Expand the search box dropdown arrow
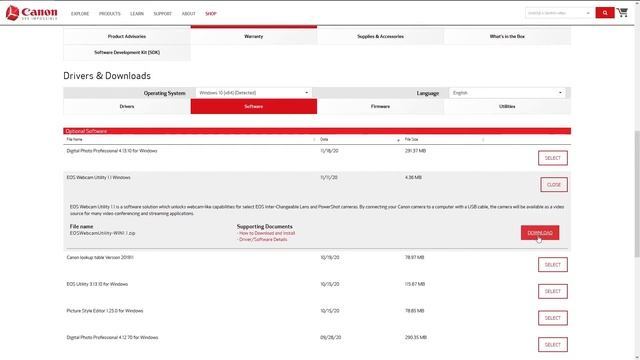Viewport: 640px width, 360px height. pos(588,13)
